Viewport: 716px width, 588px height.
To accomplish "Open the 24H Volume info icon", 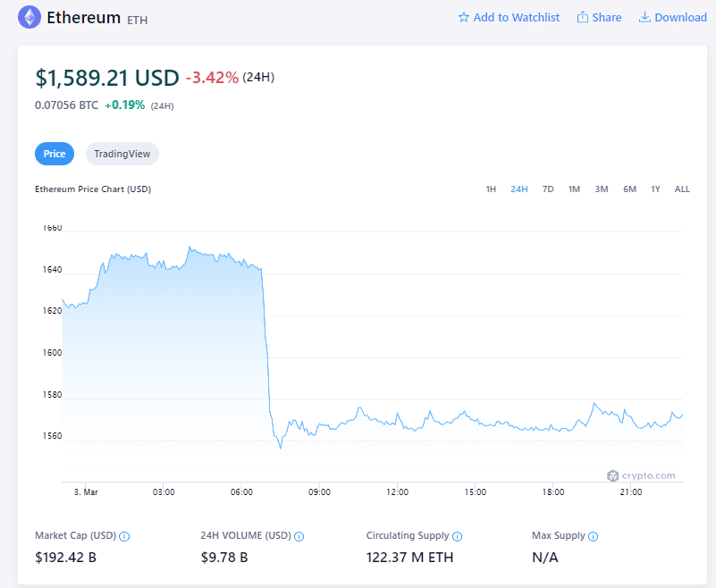I will tap(299, 536).
